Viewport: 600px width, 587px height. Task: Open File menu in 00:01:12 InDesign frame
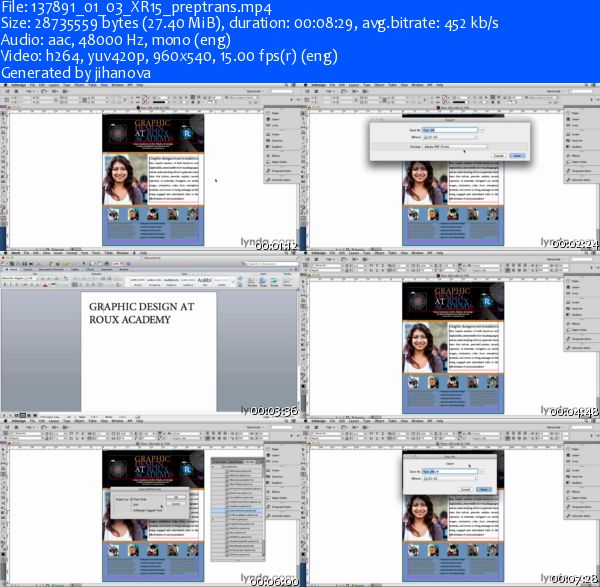point(33,85)
